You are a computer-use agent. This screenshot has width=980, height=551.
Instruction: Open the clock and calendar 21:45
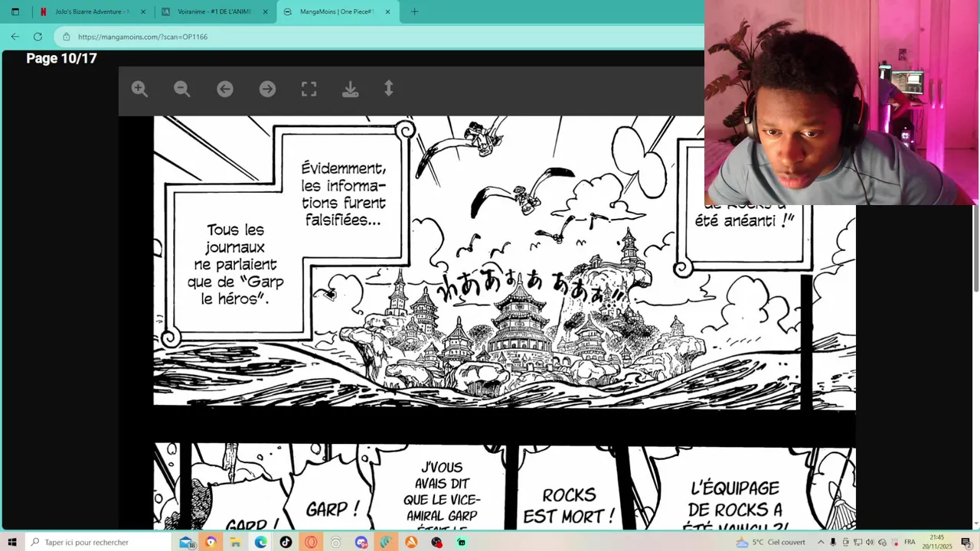tap(937, 542)
